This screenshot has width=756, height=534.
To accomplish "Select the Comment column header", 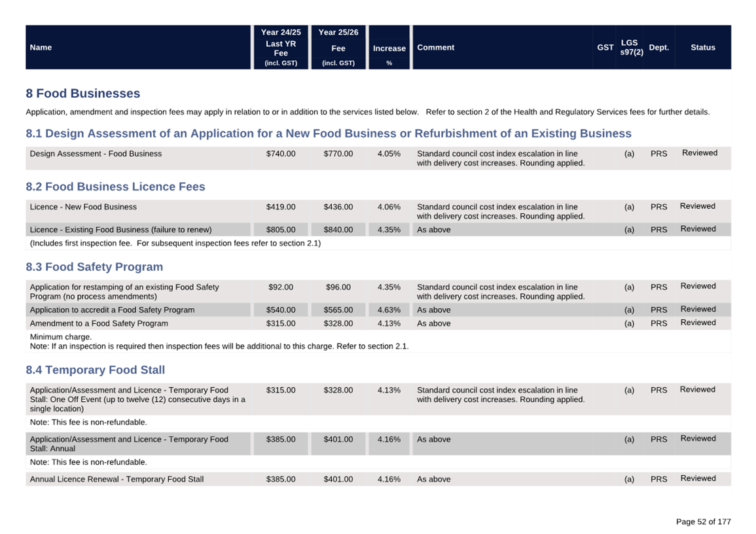I will (x=435, y=48).
